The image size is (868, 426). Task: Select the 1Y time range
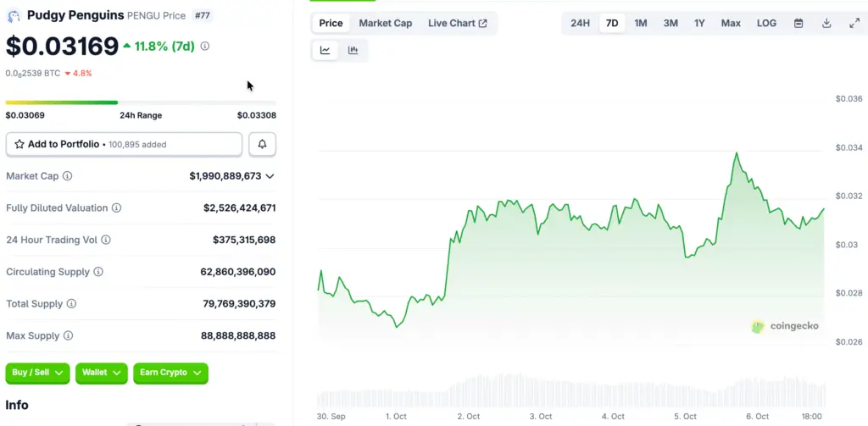[699, 24]
